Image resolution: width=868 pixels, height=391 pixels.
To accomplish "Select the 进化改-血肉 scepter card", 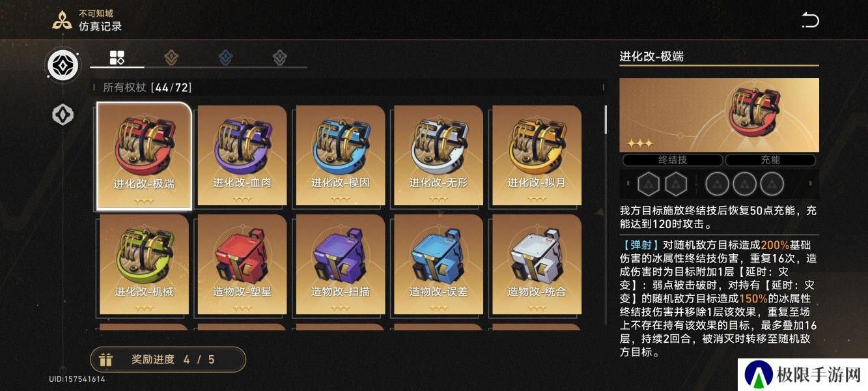I will tap(242, 156).
